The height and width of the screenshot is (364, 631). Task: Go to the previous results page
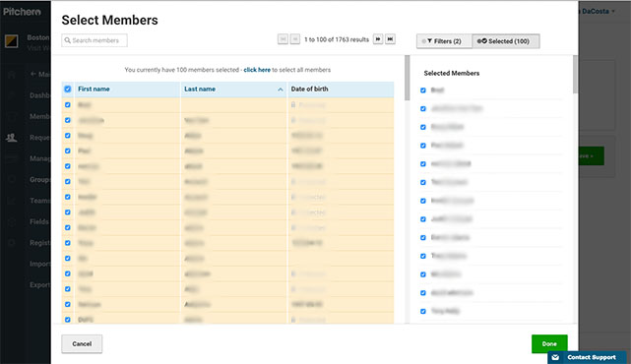click(x=295, y=39)
